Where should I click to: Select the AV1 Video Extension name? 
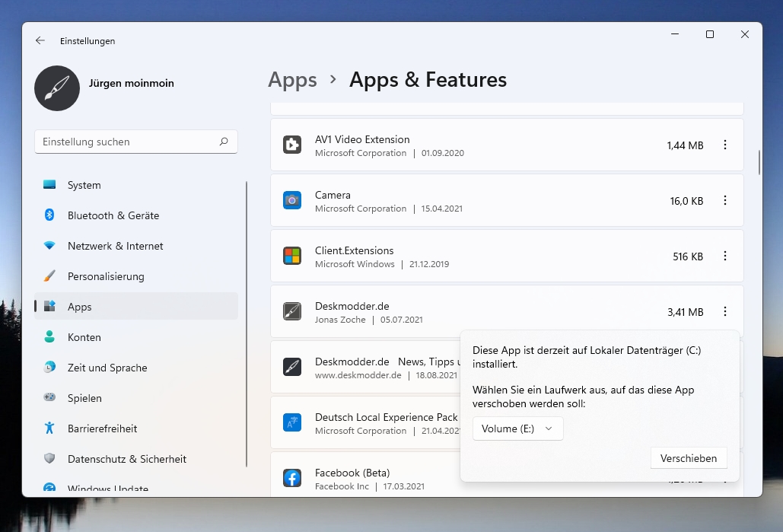pos(362,139)
